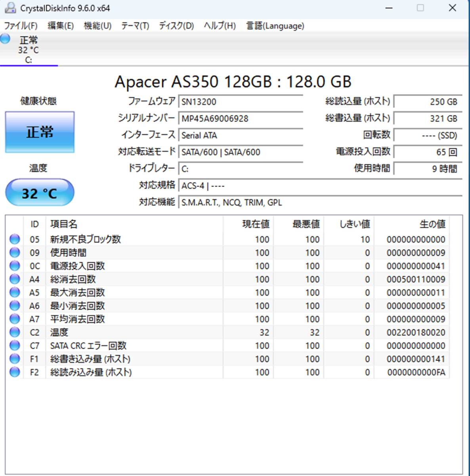Click the serial number field MP45A69006928
470x476 pixels.
[x=240, y=119]
